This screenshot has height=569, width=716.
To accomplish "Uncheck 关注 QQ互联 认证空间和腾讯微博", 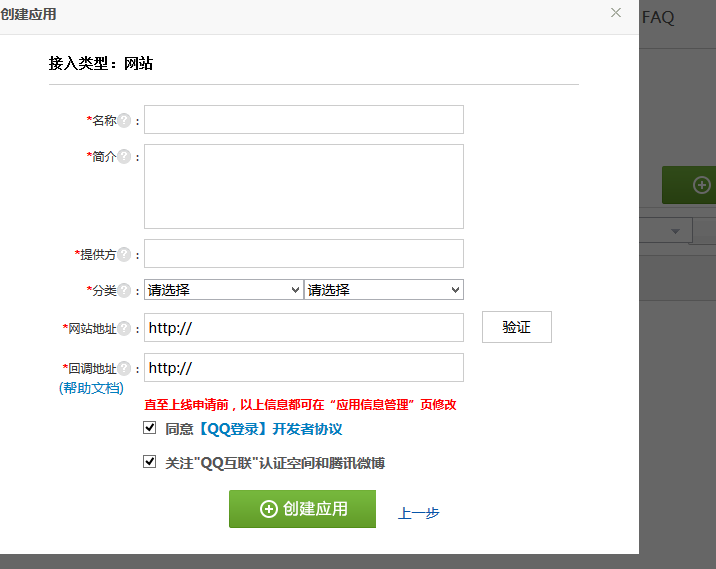I will 149,462.
